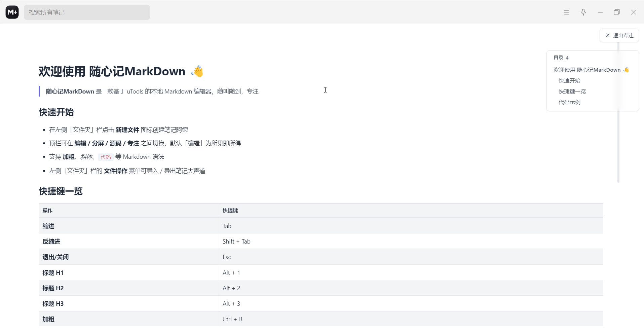Click the Tab shortcut cell for 缩进
Image resolution: width=644 pixels, height=331 pixels.
[x=411, y=226]
